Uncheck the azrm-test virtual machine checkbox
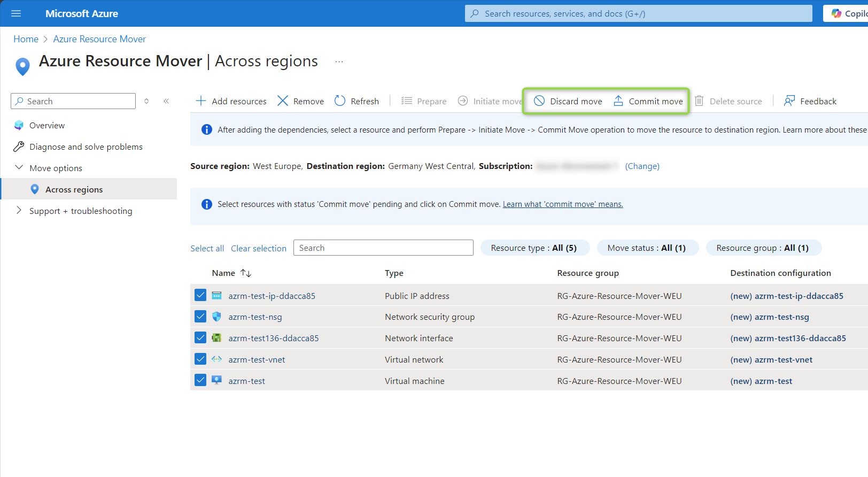Screen dimensions: 868x477 [x=200, y=380]
